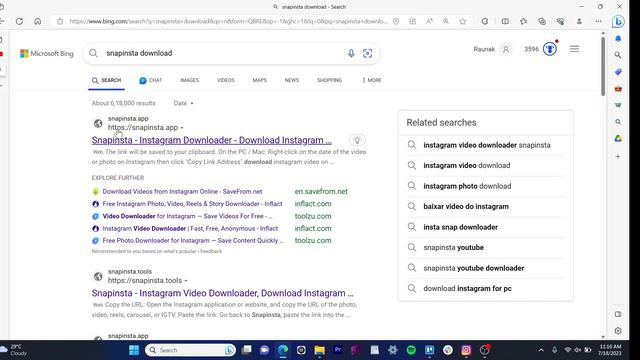Switch to the Maps tab
640x360 pixels.
(260, 80)
